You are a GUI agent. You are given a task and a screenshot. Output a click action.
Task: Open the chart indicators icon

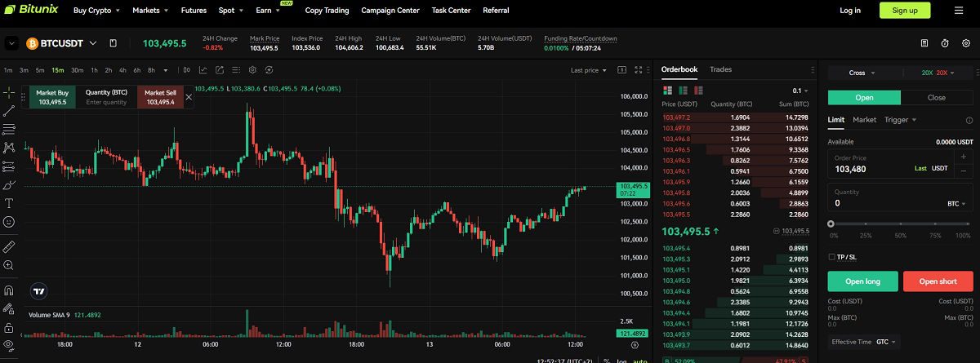click(203, 70)
